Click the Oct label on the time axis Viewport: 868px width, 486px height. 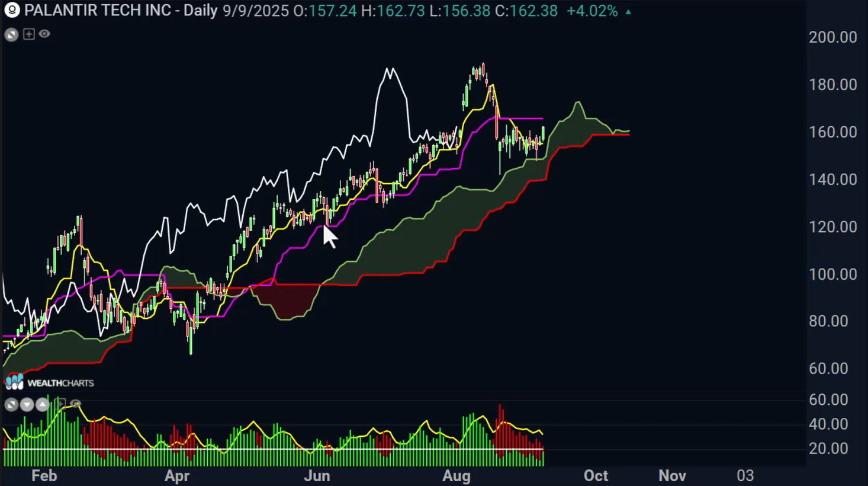(596, 475)
